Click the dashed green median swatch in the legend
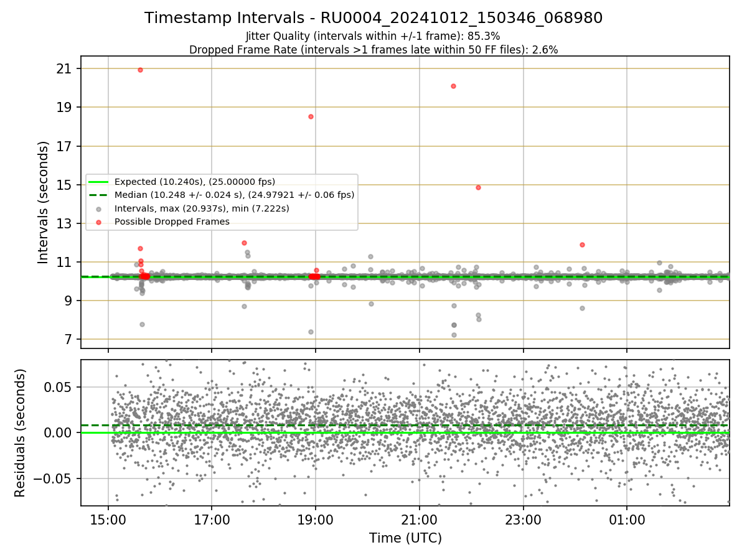Viewport: 747px width, 560px height. pyautogui.click(x=99, y=195)
